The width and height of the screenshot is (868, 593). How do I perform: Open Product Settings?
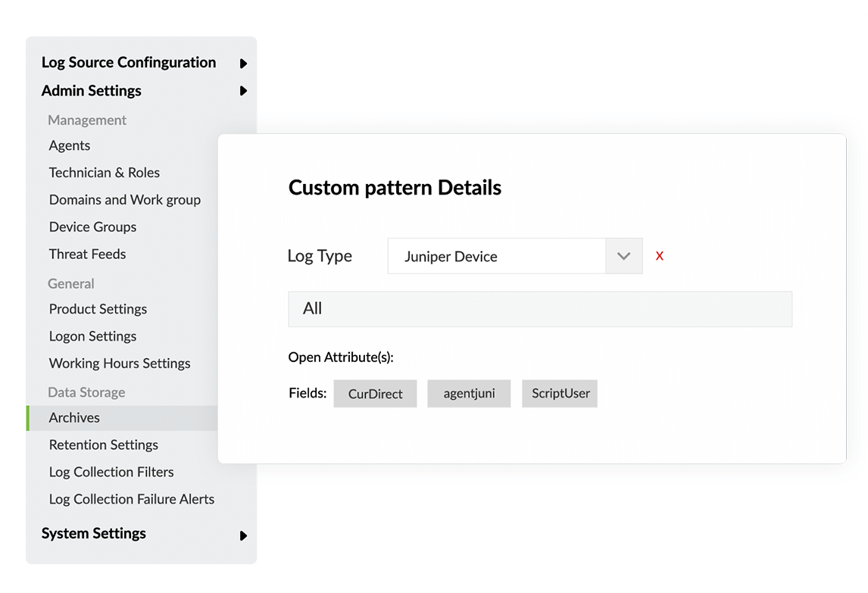click(98, 309)
